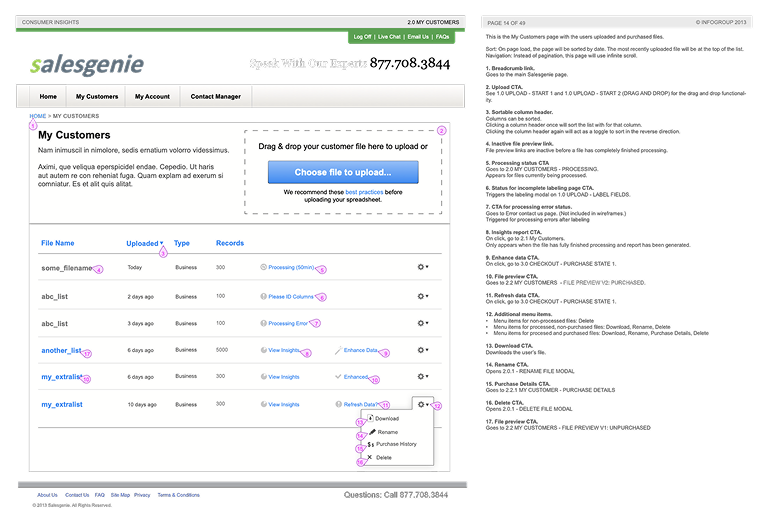Open gear menu for abc_list uploaded 2 days ago
Screen dimensions: 768x528
click(x=423, y=296)
